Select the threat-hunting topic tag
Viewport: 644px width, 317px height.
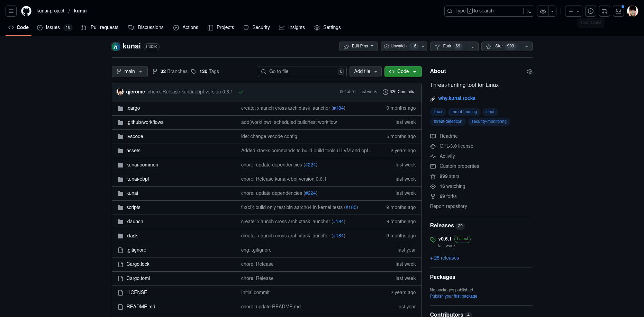click(x=464, y=112)
